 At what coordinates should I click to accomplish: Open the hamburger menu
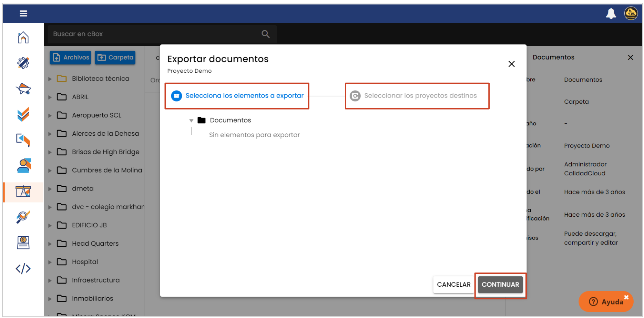23,13
